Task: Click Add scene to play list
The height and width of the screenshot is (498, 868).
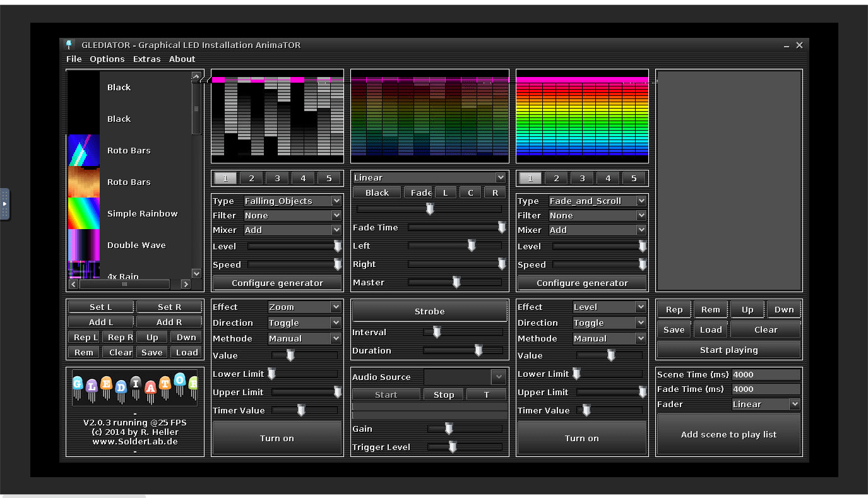Action: coord(728,434)
